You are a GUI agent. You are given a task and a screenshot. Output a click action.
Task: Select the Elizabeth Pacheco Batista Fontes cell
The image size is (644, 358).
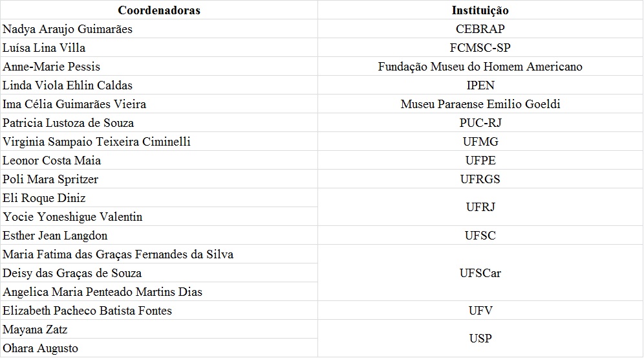(x=159, y=311)
